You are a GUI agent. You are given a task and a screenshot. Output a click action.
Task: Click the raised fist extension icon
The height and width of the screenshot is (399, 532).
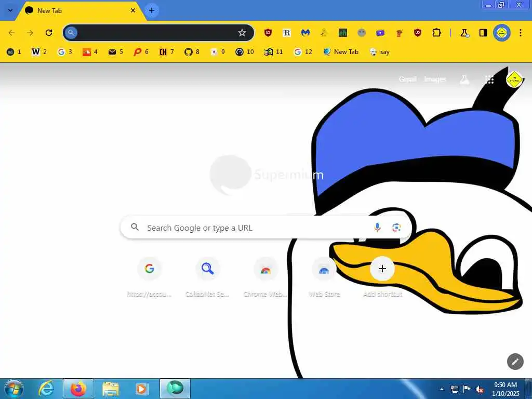[x=399, y=33]
